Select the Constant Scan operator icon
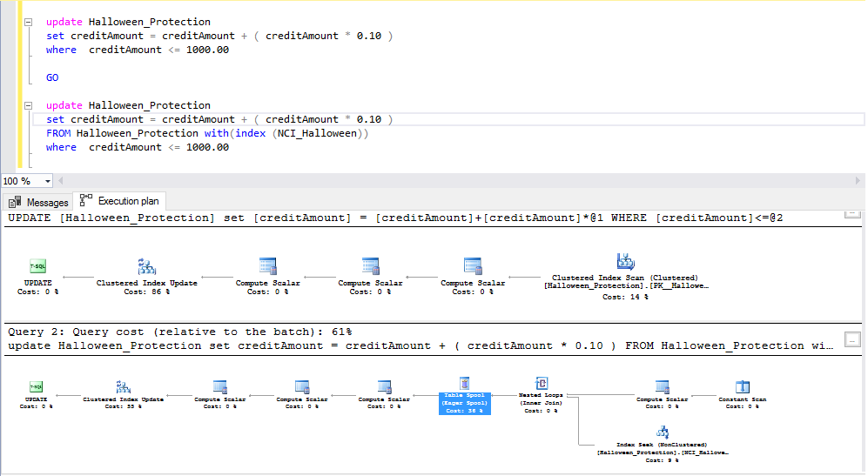The height and width of the screenshot is (476, 868). [743, 386]
